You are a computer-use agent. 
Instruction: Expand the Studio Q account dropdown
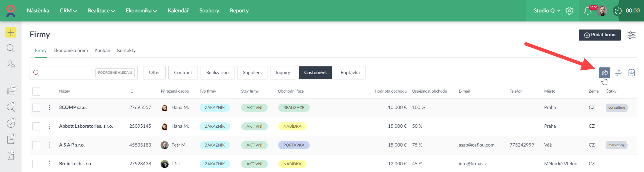pyautogui.click(x=547, y=11)
